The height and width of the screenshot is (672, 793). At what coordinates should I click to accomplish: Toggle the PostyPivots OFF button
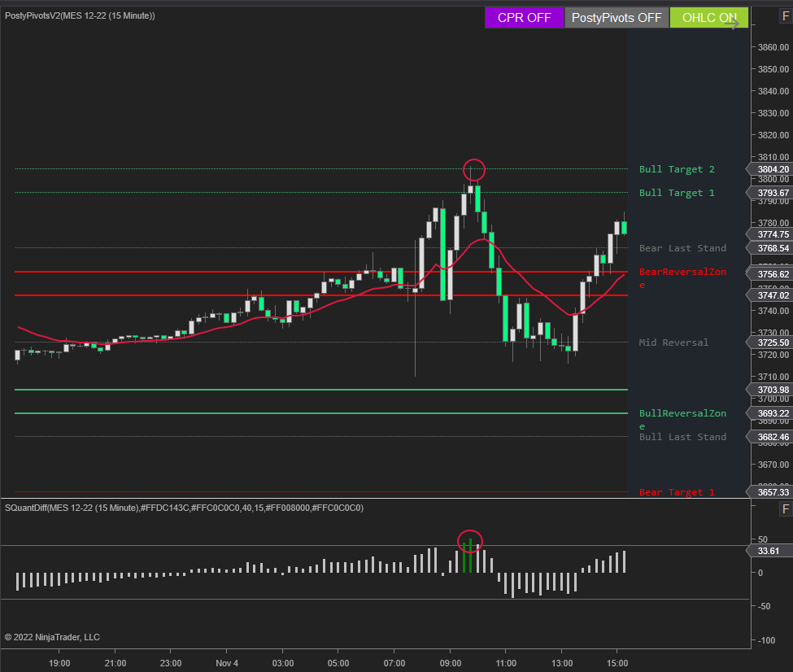click(617, 18)
